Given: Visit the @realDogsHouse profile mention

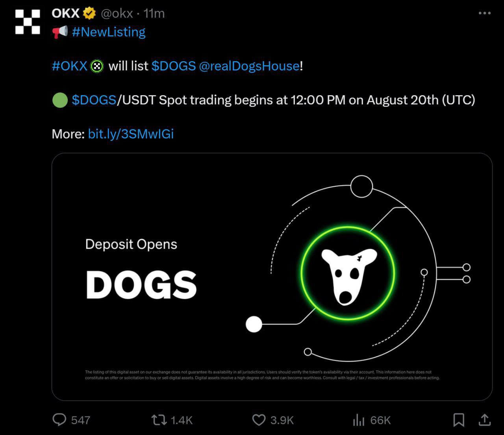Looking at the screenshot, I should 249,66.
